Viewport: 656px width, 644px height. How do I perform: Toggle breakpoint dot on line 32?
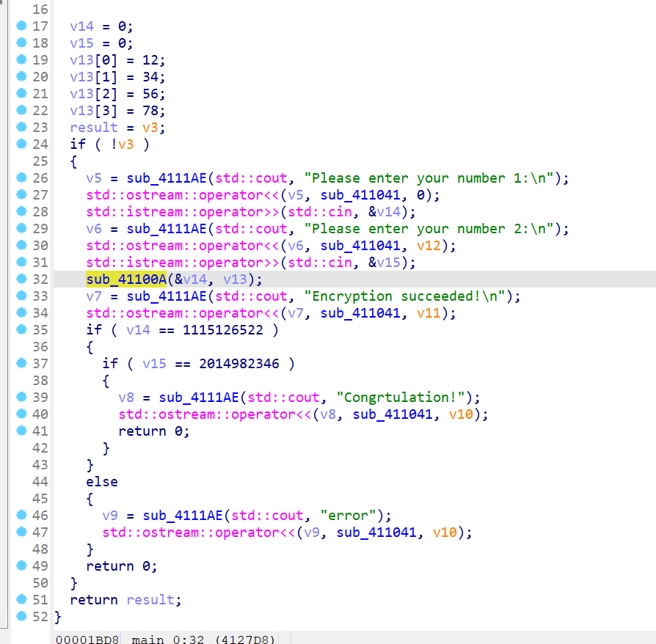click(x=21, y=279)
